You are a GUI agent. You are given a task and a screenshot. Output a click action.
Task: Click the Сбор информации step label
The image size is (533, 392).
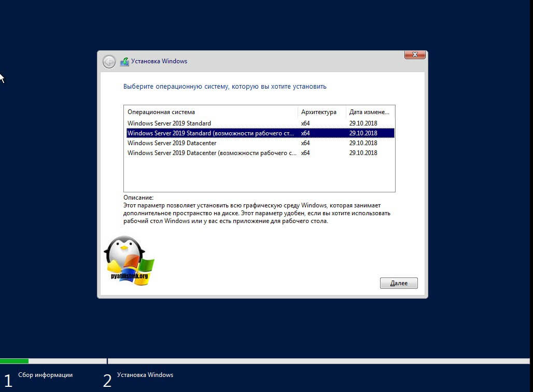pyautogui.click(x=45, y=375)
